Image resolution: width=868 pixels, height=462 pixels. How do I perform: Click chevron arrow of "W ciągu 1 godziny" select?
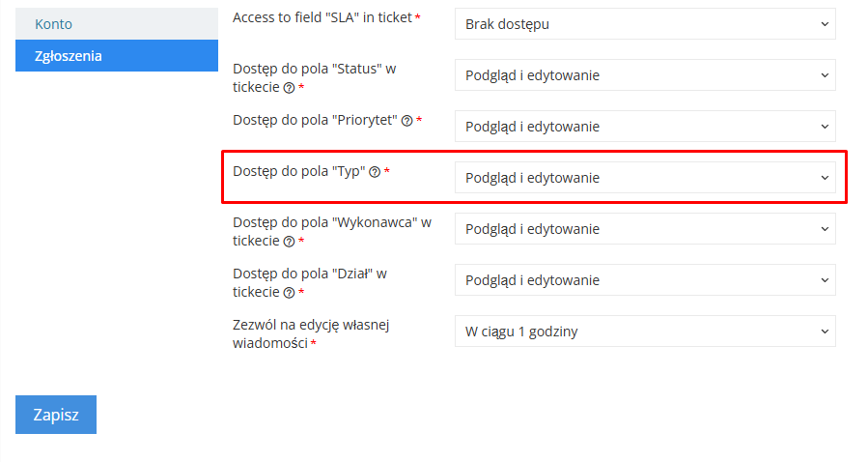pos(825,332)
